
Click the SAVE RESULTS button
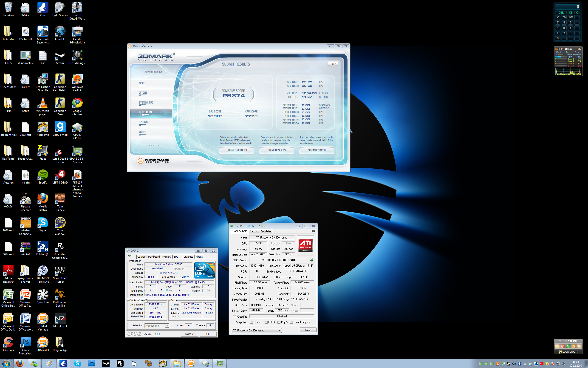277,150
